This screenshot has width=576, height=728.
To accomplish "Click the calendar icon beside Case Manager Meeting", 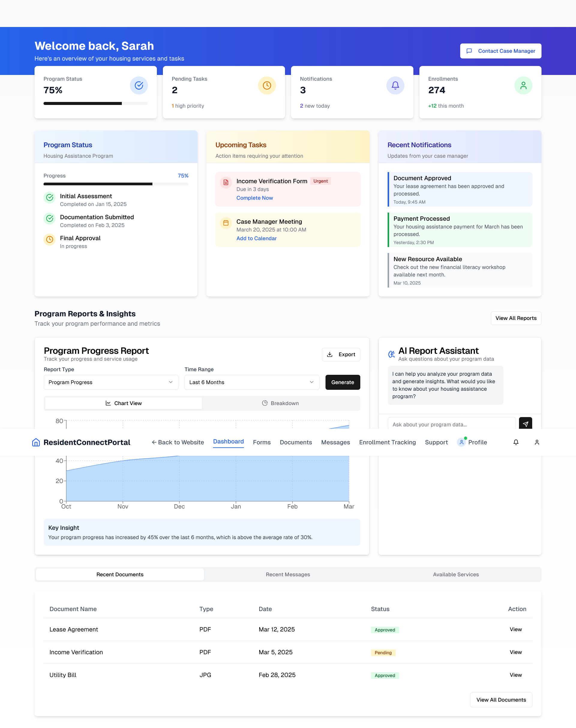I will (x=226, y=223).
